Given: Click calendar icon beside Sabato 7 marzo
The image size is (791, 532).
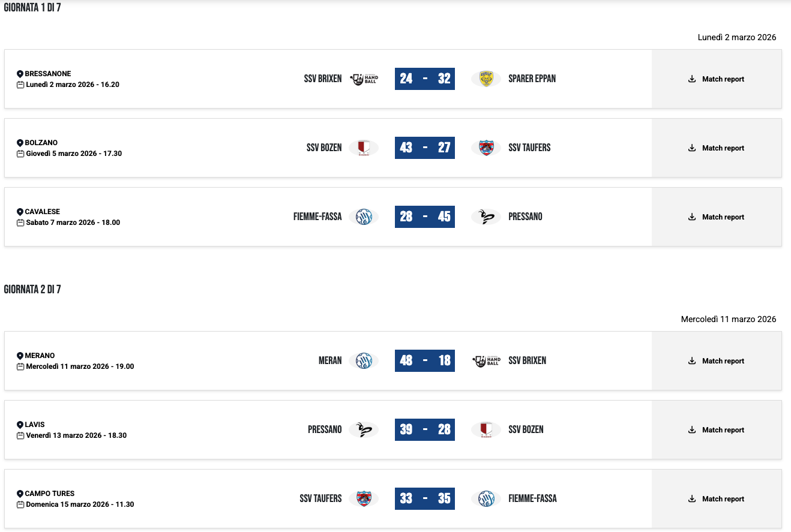Looking at the screenshot, I should tap(20, 223).
